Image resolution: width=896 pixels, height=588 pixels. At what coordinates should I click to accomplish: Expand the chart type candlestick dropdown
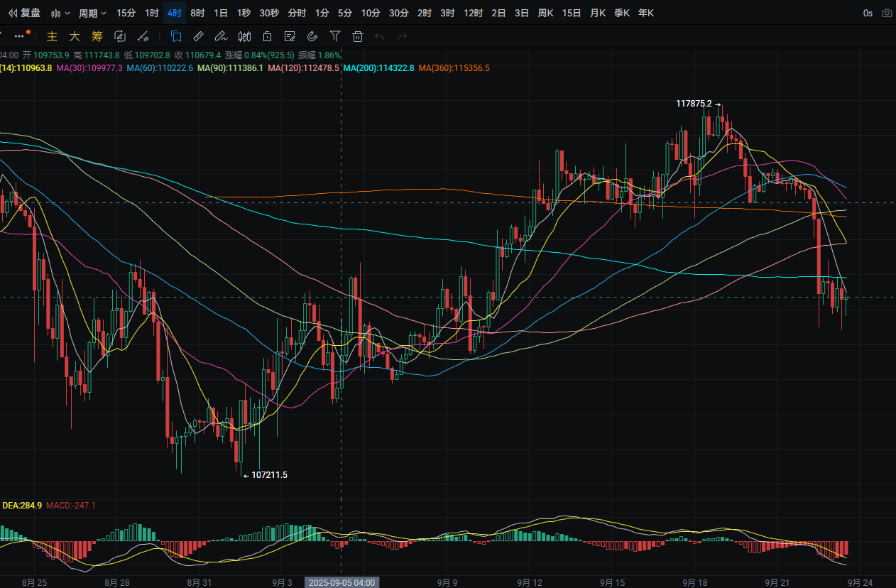pyautogui.click(x=61, y=13)
